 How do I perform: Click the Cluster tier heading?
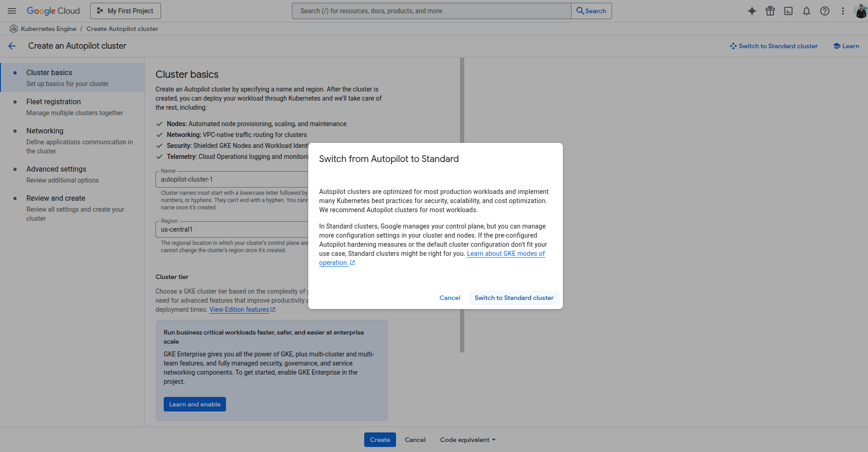pyautogui.click(x=172, y=277)
